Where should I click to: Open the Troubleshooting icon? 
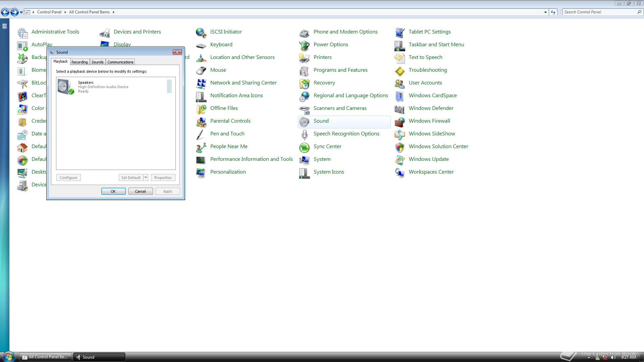pos(400,71)
